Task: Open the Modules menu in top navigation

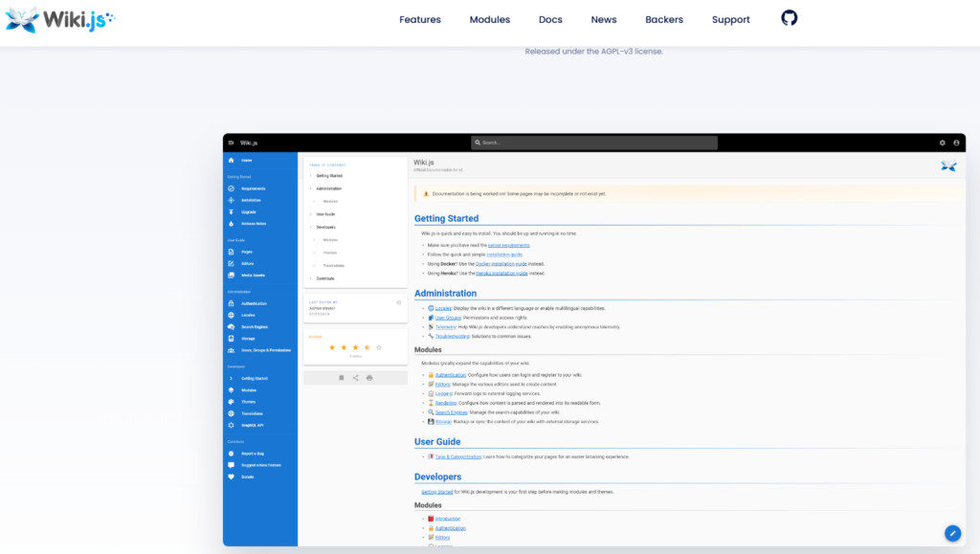Action: (x=490, y=20)
